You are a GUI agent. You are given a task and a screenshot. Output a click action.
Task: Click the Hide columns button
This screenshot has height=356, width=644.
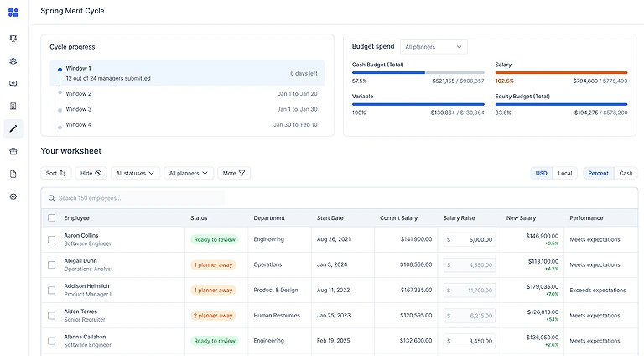point(91,174)
